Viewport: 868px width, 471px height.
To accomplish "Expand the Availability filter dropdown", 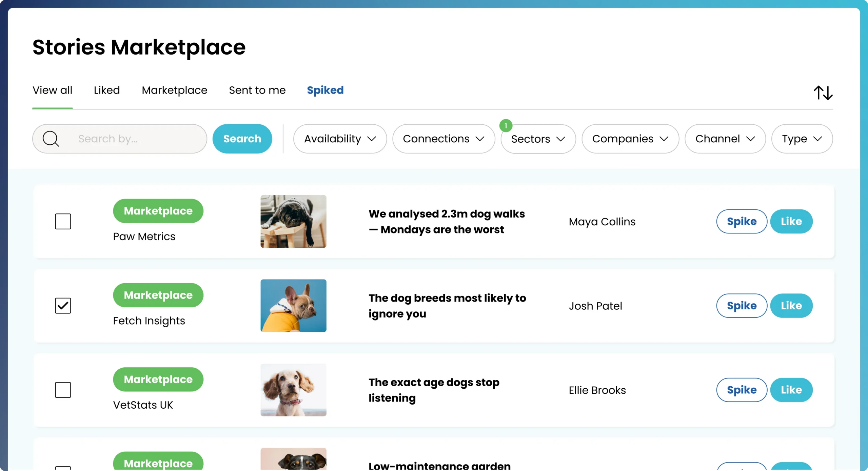I will point(340,139).
